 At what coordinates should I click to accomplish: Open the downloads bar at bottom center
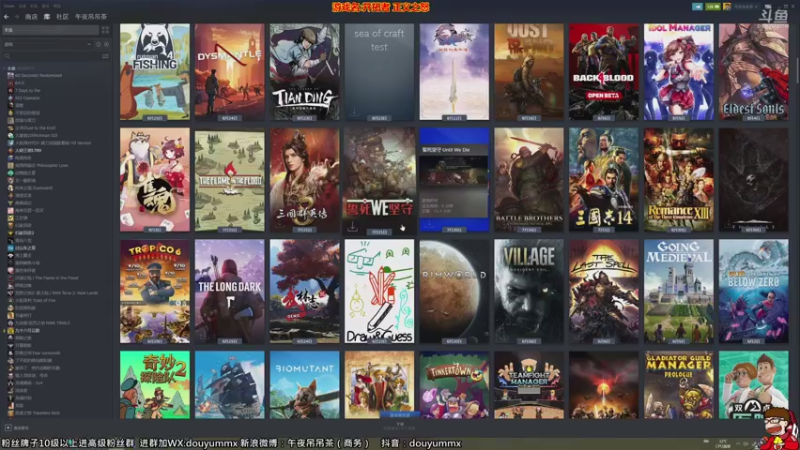coord(400,426)
